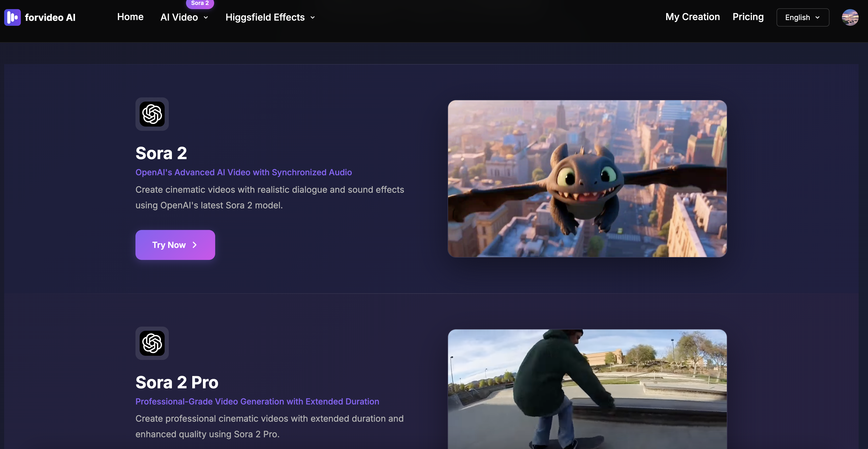
Task: Click the Sora 2 heading
Action: pos(161,153)
